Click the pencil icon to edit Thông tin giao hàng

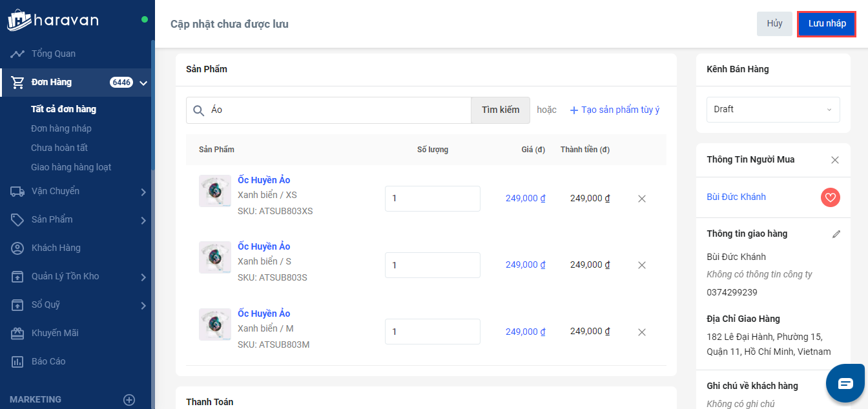pyautogui.click(x=836, y=234)
